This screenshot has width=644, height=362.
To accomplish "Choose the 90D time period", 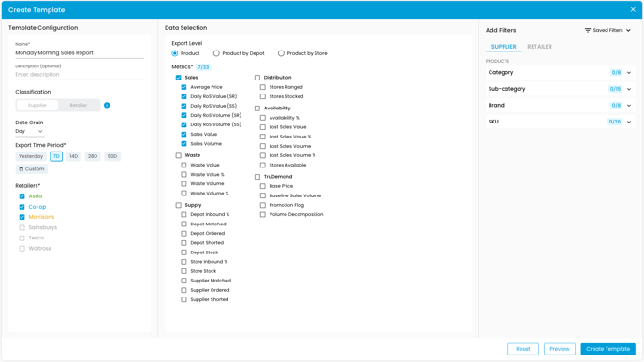I will 112,156.
